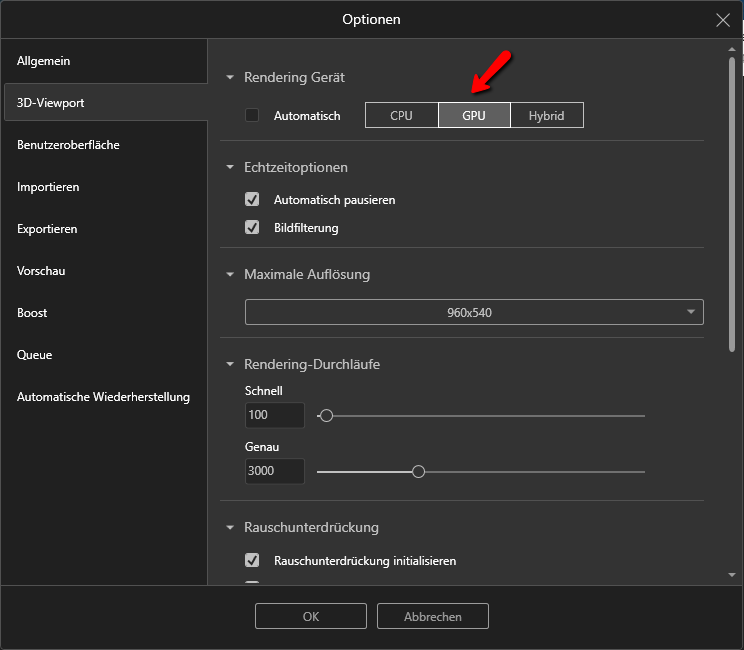
Task: Disable Rauschunterdrückung initialisieren checkbox
Action: point(252,561)
